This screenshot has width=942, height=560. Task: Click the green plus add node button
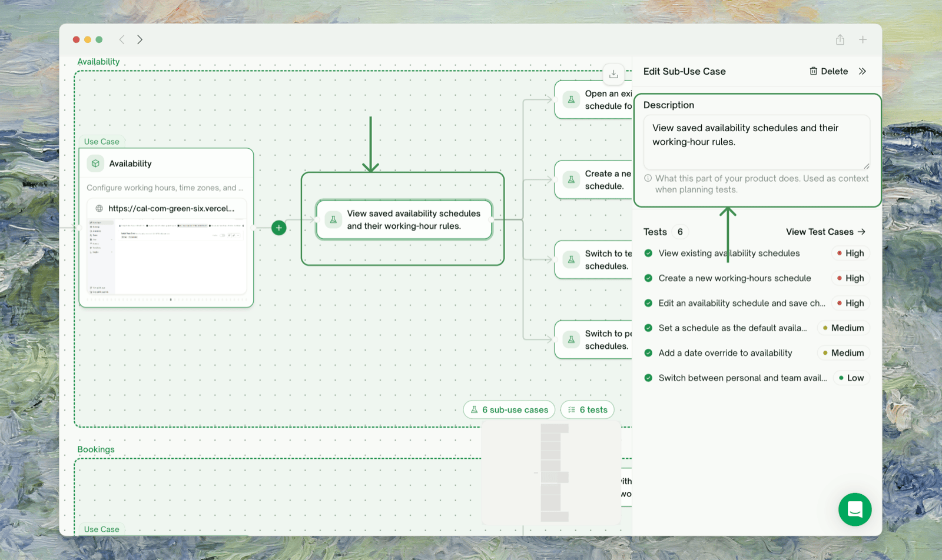click(279, 228)
